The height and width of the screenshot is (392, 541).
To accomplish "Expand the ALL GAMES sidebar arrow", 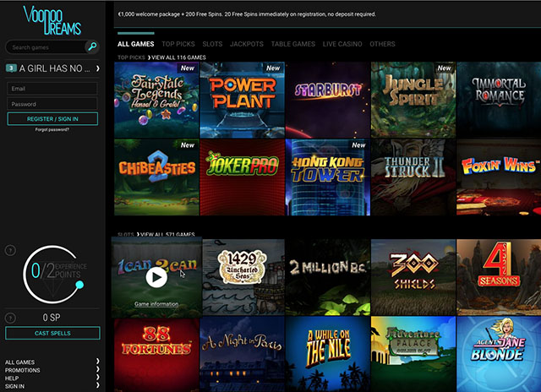I will coord(98,362).
